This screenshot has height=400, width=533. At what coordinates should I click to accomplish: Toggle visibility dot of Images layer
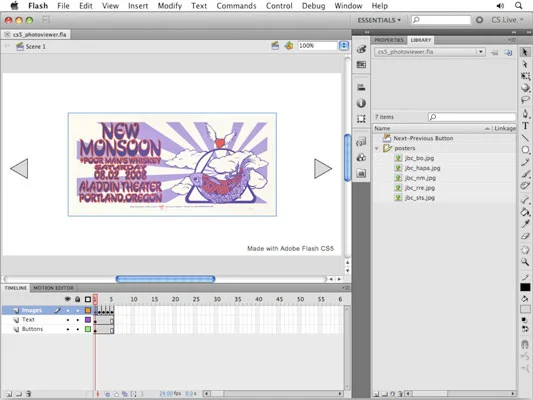tap(68, 310)
